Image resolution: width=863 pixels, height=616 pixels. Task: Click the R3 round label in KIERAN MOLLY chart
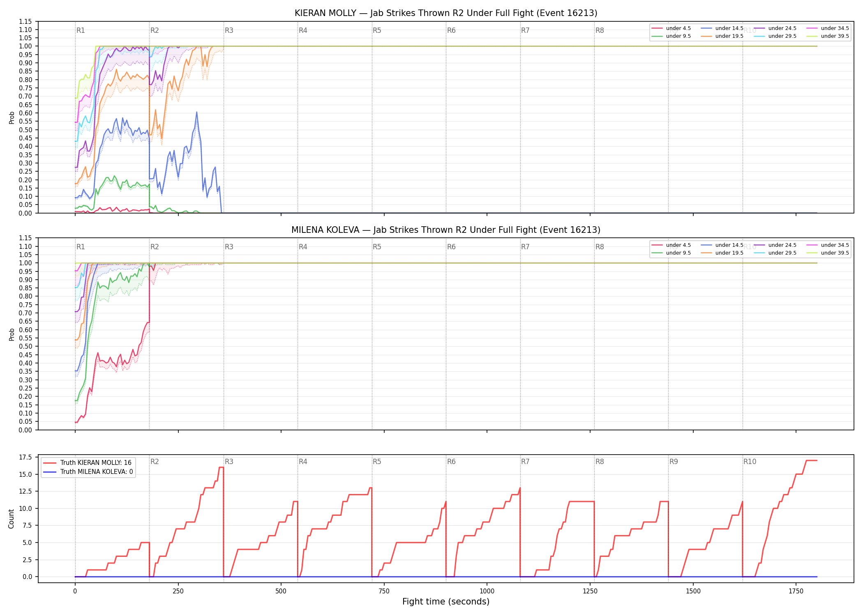click(x=229, y=30)
